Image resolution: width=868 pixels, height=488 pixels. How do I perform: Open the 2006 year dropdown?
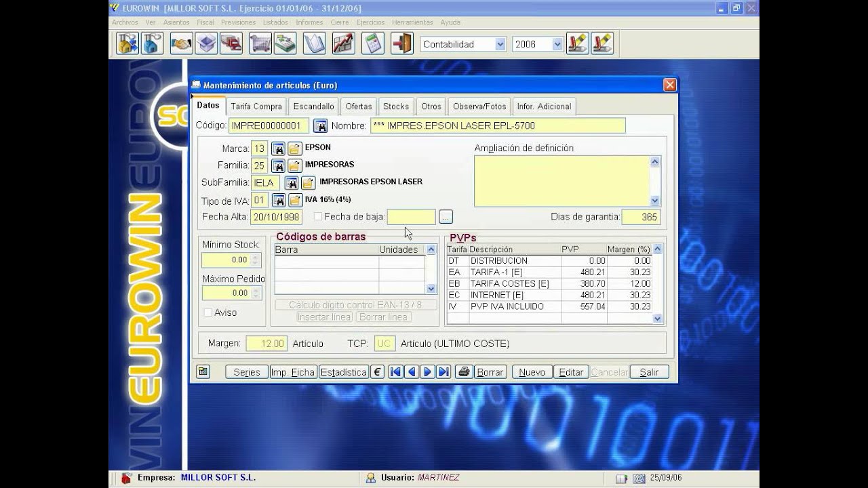557,44
